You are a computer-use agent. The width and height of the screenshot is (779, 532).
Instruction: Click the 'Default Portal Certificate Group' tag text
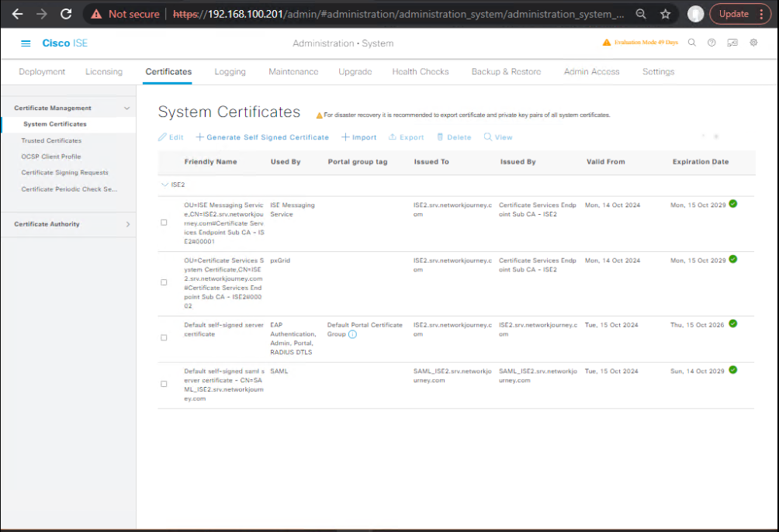365,330
